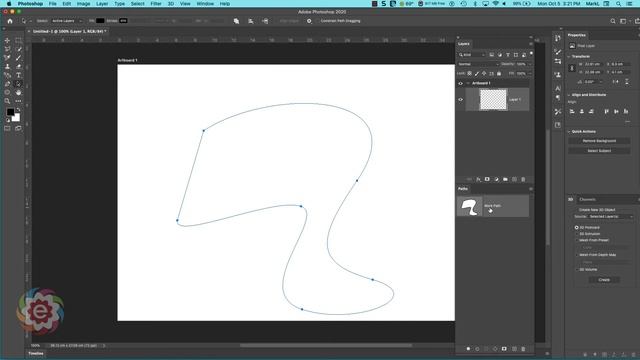Collapse the Align and Distribute section
This screenshot has height=360, width=640.
569,95
